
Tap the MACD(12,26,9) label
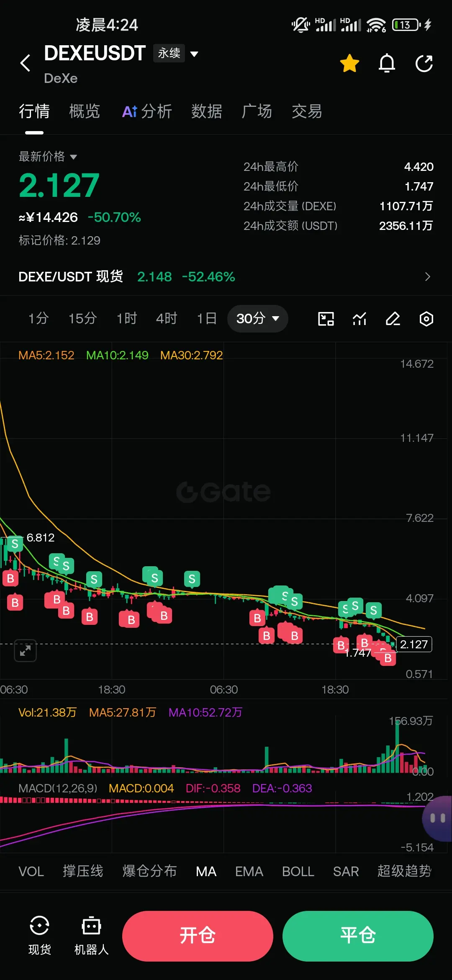[x=58, y=788]
